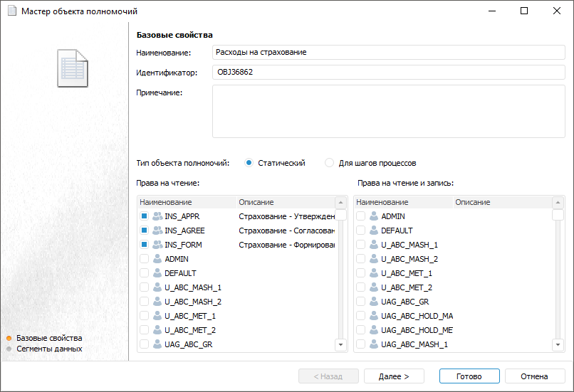Click the user icon next to ADMIN in read list
574x392 pixels.
[x=157, y=259]
